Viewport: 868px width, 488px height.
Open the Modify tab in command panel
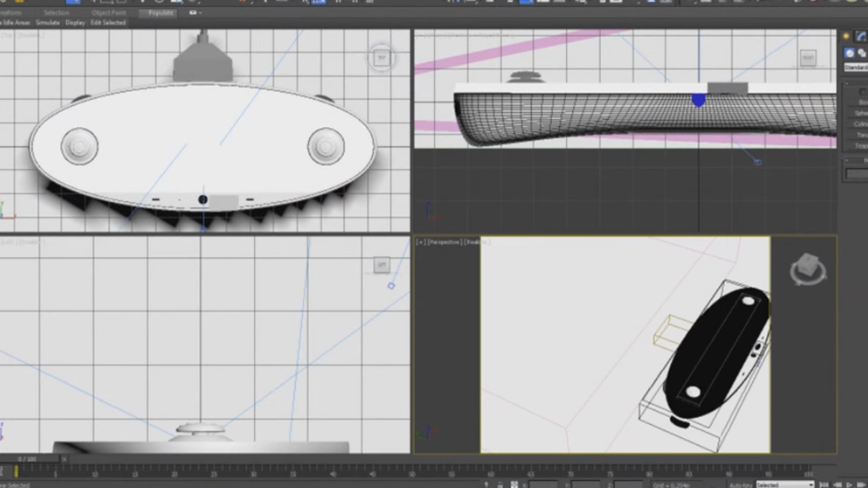[861, 36]
